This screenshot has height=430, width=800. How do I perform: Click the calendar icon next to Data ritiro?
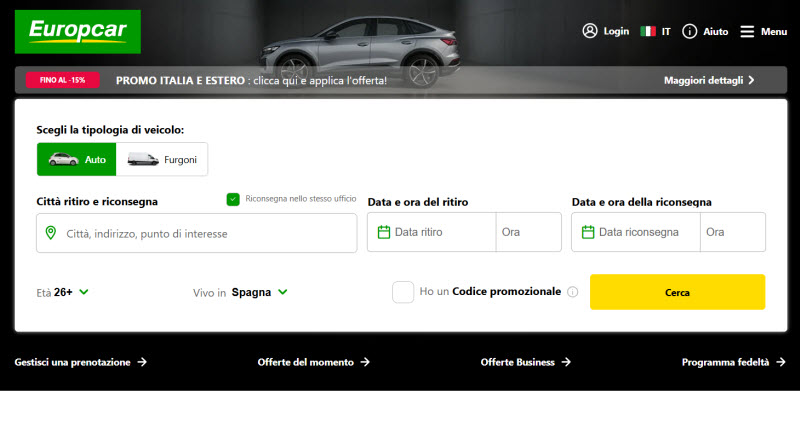[384, 232]
